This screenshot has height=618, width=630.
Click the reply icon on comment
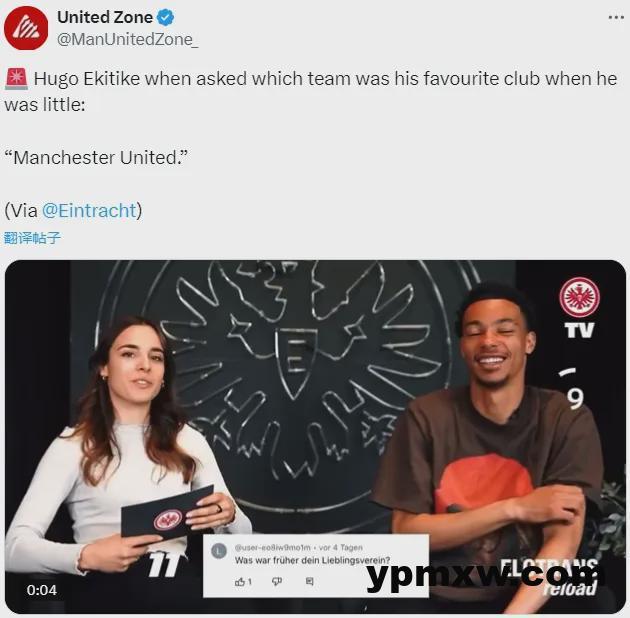point(309,581)
